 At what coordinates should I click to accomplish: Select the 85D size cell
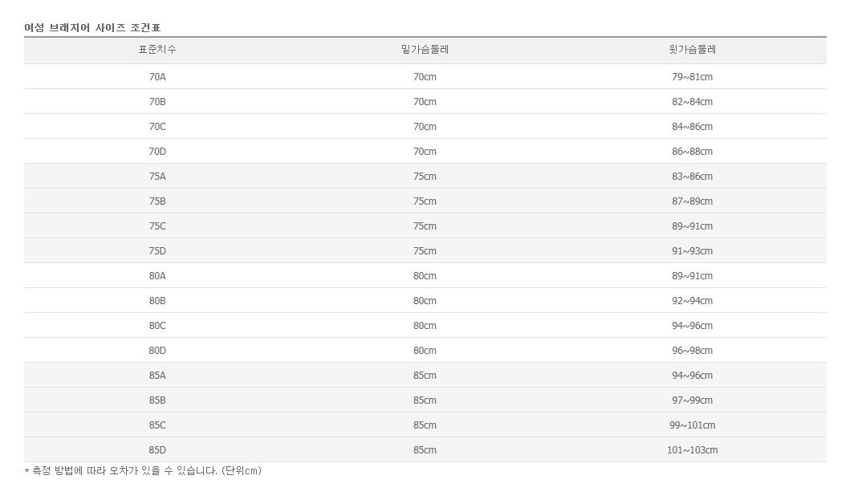click(157, 450)
